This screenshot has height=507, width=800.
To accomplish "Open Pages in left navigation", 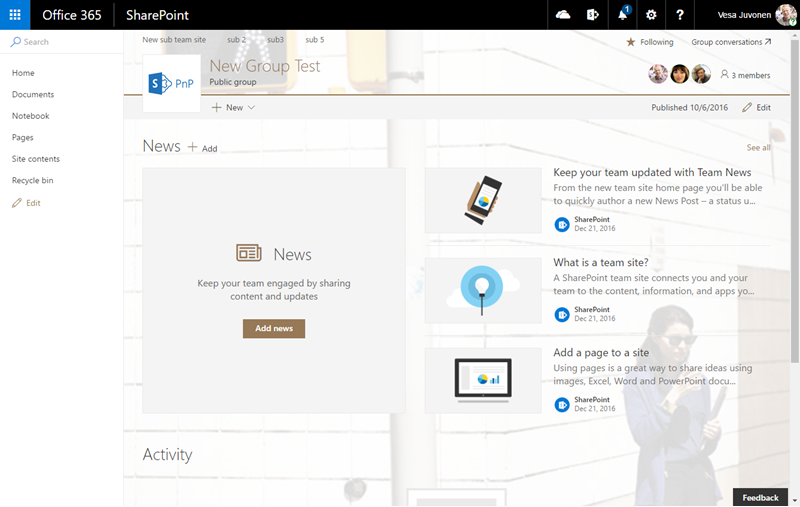I will coord(22,137).
